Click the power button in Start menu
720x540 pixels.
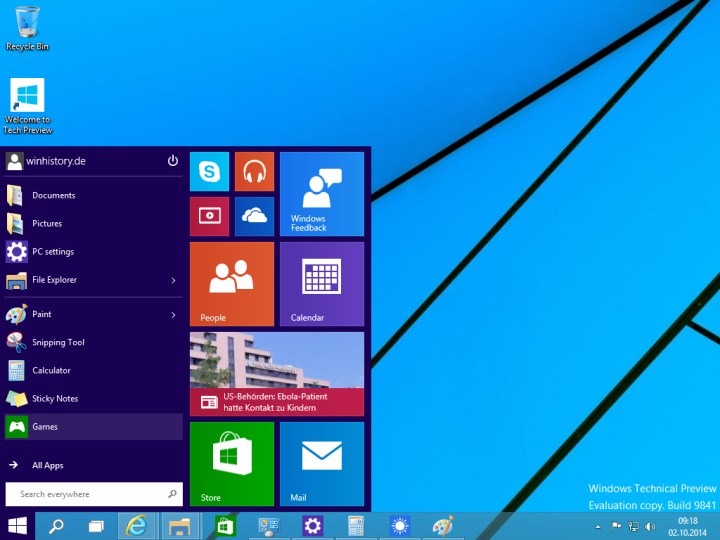[173, 161]
